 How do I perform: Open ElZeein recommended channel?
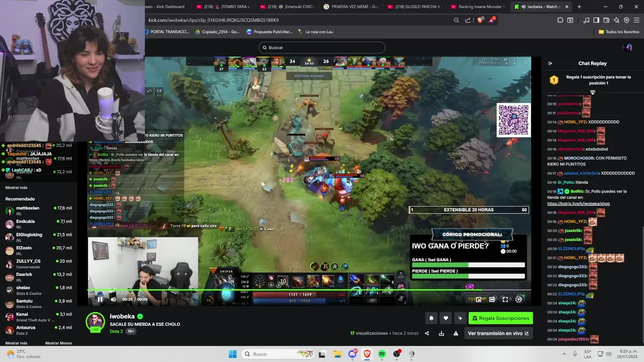[39, 250]
